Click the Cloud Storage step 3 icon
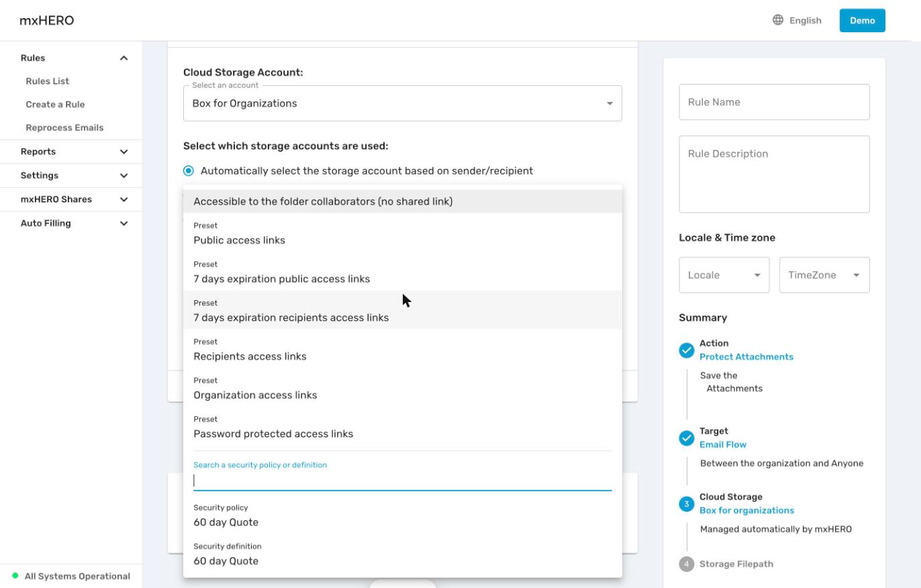The width and height of the screenshot is (921, 588). pyautogui.click(x=686, y=504)
